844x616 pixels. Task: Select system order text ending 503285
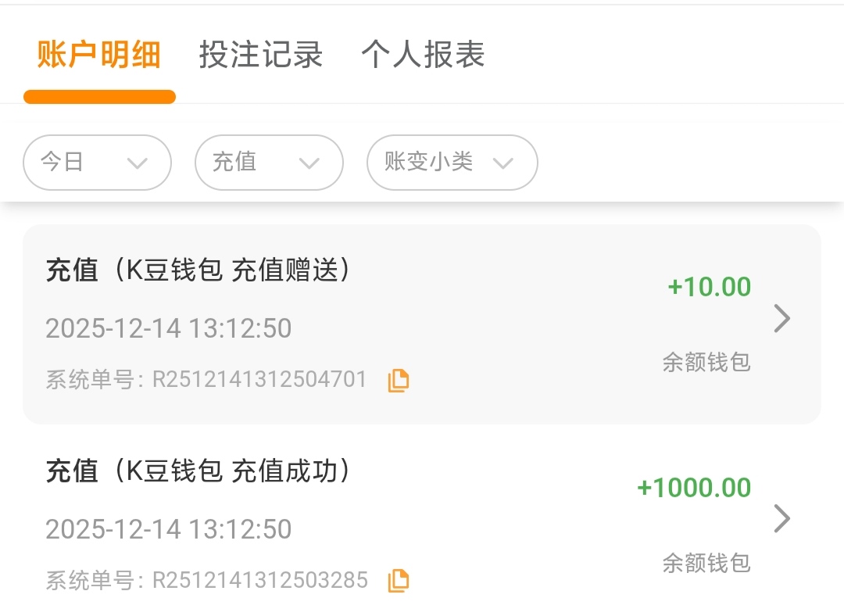pyautogui.click(x=206, y=580)
